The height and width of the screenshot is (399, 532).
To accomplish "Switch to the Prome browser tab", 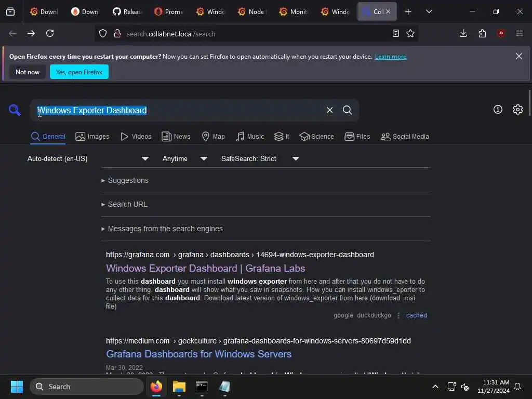I will [169, 12].
